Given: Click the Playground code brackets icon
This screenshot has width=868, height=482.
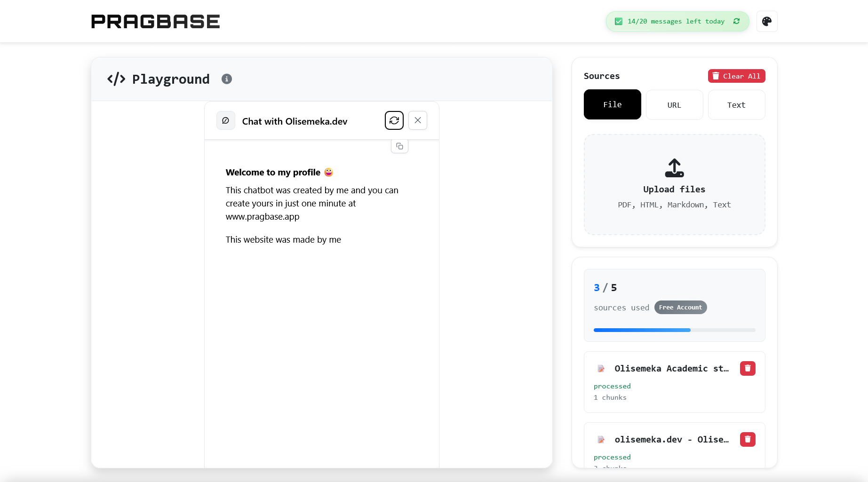Looking at the screenshot, I should pos(116,79).
